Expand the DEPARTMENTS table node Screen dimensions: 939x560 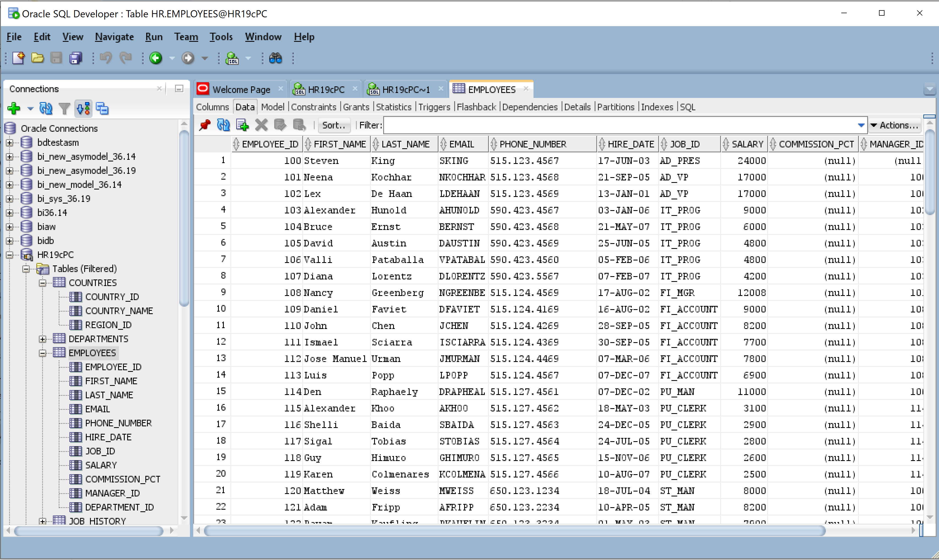click(43, 339)
